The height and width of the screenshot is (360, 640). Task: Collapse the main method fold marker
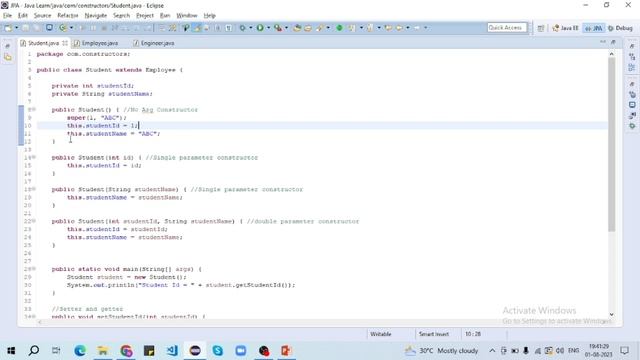click(34, 269)
